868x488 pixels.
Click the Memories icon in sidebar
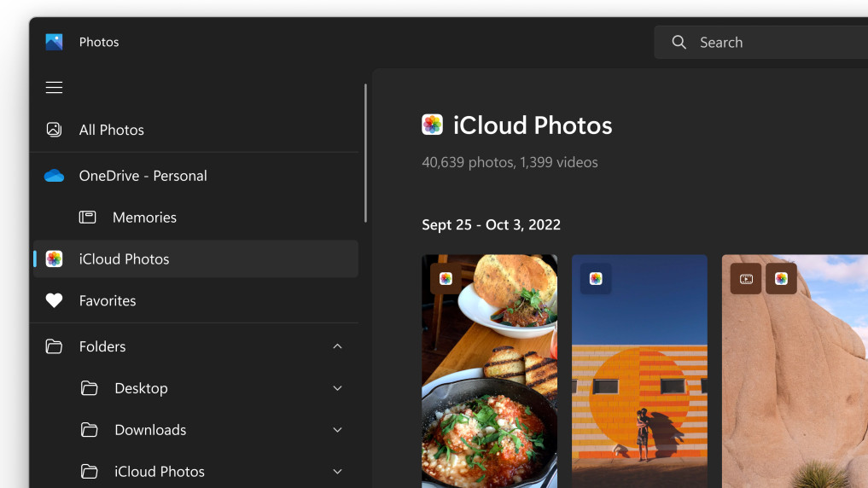(87, 218)
